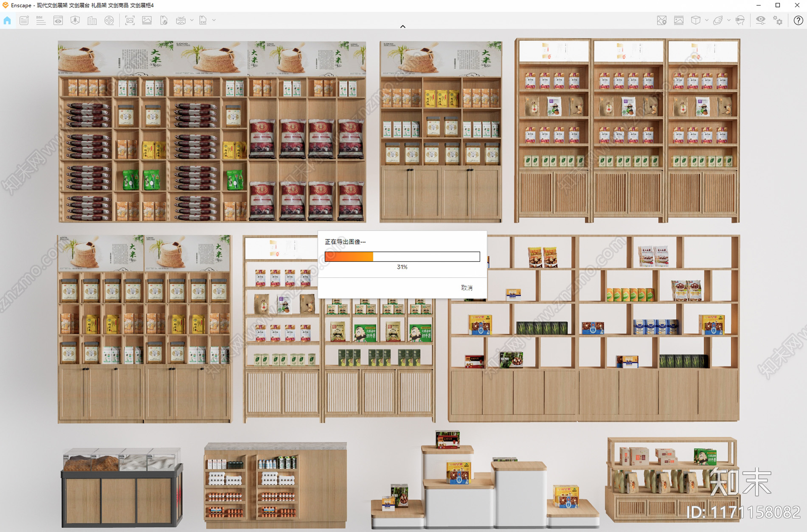
Task: Open the BIM information panel
Action: point(41,21)
